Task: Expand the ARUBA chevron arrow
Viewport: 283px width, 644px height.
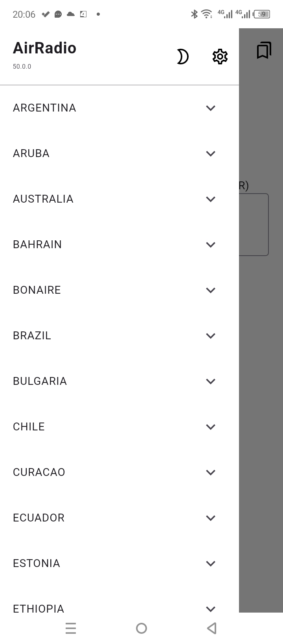Action: (x=211, y=154)
